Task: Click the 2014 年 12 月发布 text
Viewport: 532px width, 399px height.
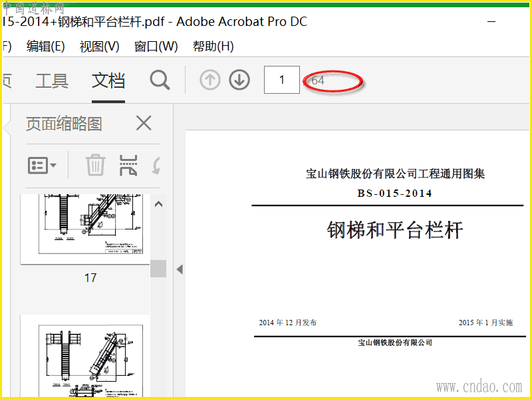Action: pyautogui.click(x=288, y=323)
